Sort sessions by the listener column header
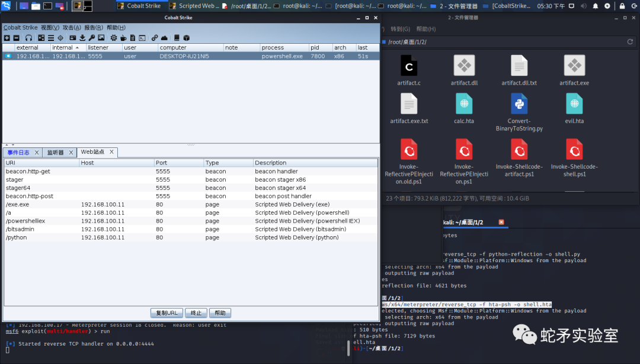This screenshot has width=640, height=364. pos(104,48)
